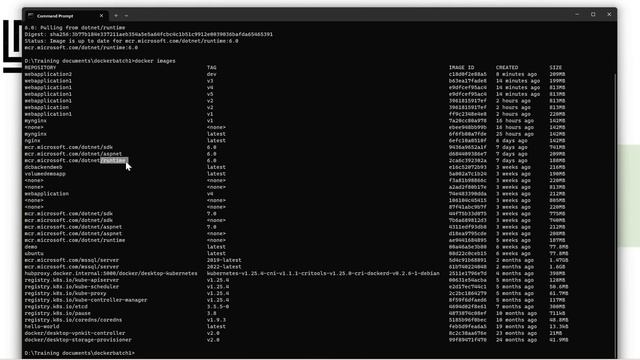Click 'registry.k8s.io/coredns/coredns' repository
This screenshot has height=360, width=640.
coord(73,320)
